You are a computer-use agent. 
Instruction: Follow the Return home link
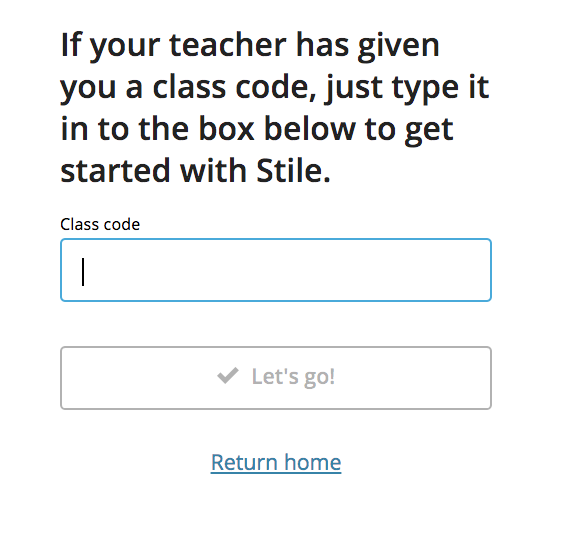(x=276, y=462)
